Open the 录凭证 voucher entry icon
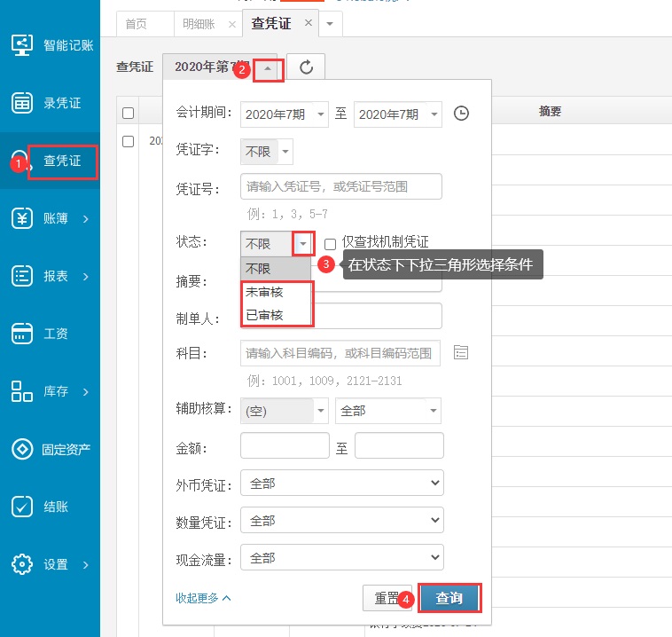Image resolution: width=672 pixels, height=637 pixels. (22, 103)
